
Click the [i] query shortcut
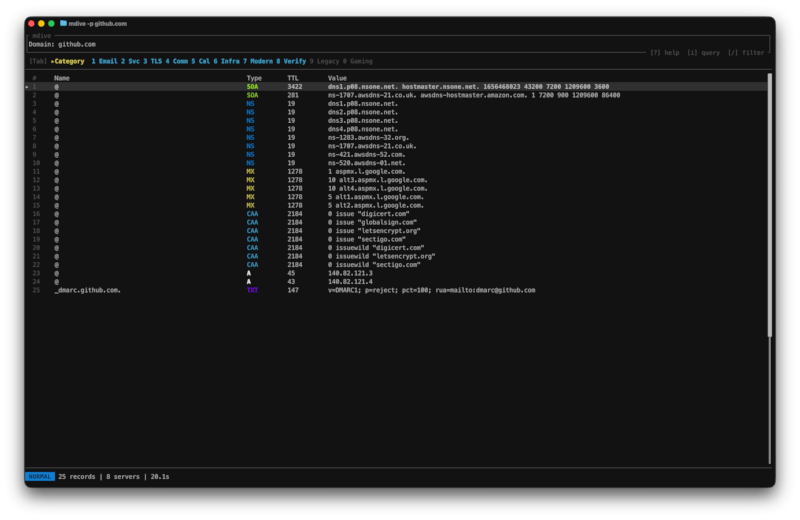pyautogui.click(x=703, y=53)
